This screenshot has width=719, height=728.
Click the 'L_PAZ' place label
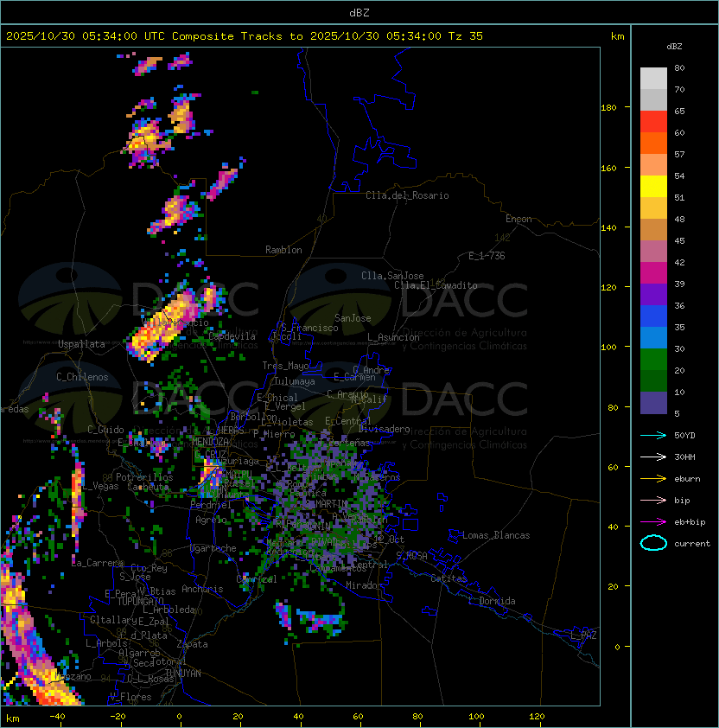point(583,635)
